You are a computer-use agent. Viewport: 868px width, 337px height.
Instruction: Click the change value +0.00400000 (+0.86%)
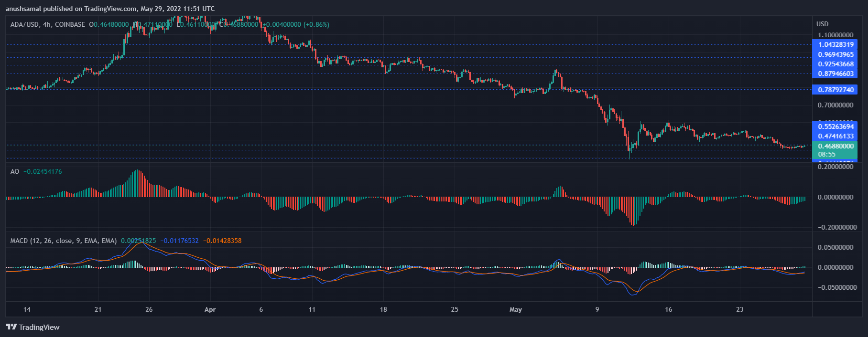pyautogui.click(x=296, y=24)
